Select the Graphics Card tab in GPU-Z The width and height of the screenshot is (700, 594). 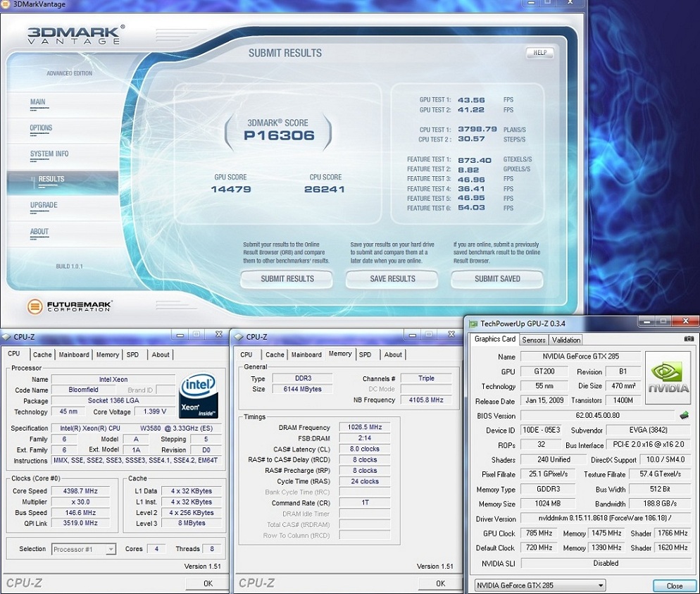point(494,339)
